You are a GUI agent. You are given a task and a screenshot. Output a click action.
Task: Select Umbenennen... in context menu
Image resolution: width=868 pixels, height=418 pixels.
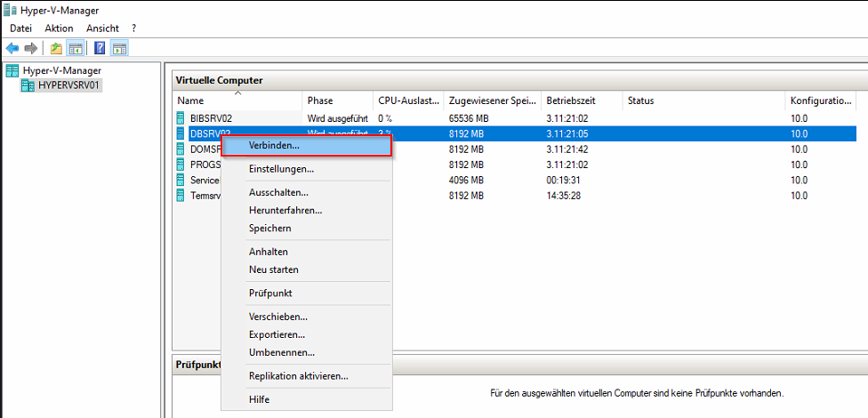pyautogui.click(x=306, y=353)
